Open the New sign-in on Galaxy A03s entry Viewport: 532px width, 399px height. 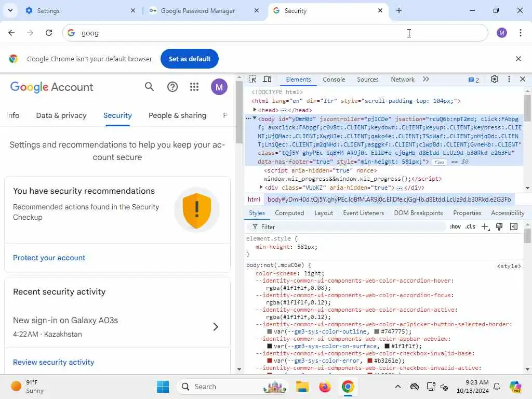pos(117,327)
